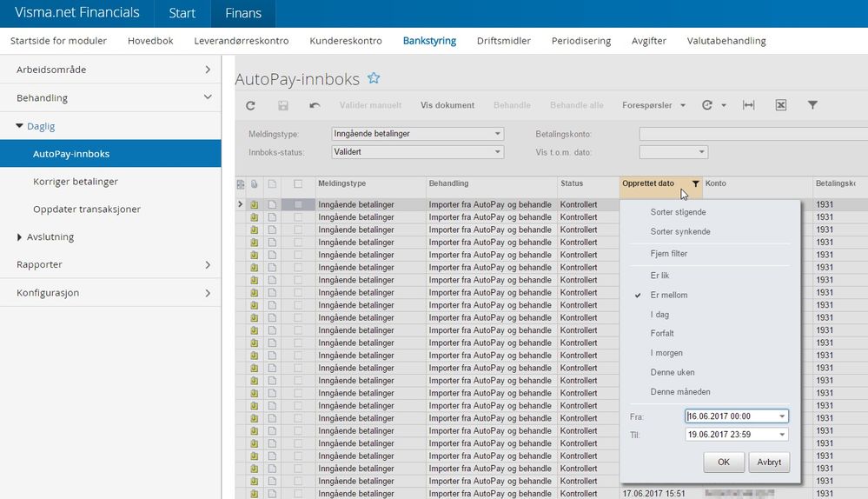Open the Fra date picker arrow

[782, 416]
